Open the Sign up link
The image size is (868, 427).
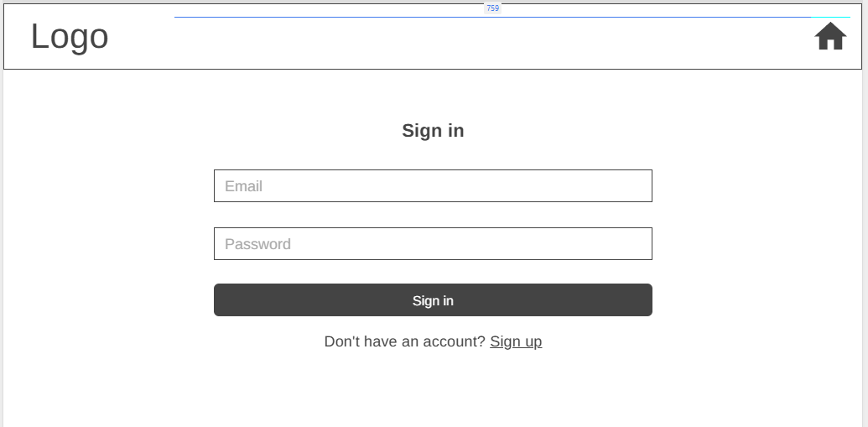point(516,341)
